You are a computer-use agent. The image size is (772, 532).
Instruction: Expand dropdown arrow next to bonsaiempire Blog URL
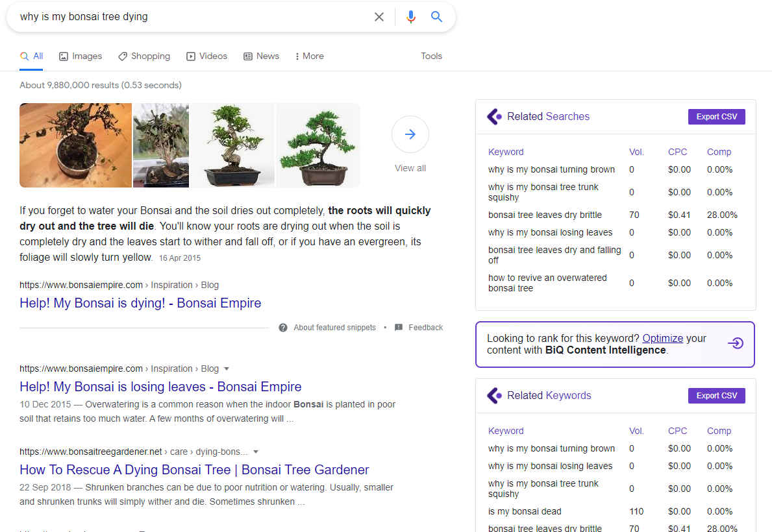point(227,369)
